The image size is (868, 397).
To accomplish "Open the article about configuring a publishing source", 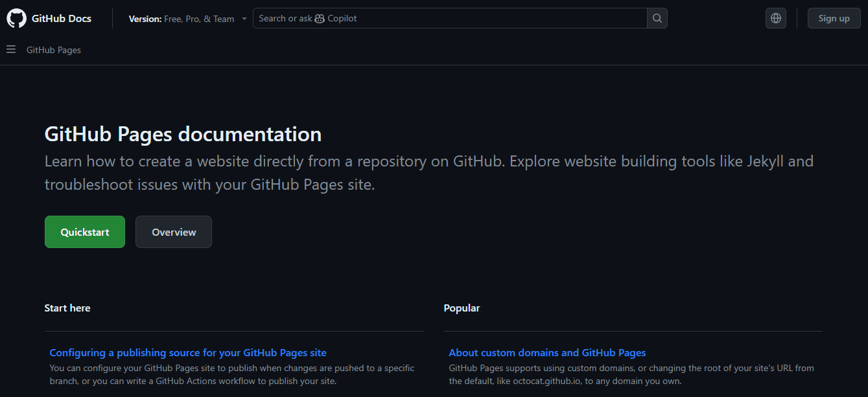I will click(x=188, y=352).
